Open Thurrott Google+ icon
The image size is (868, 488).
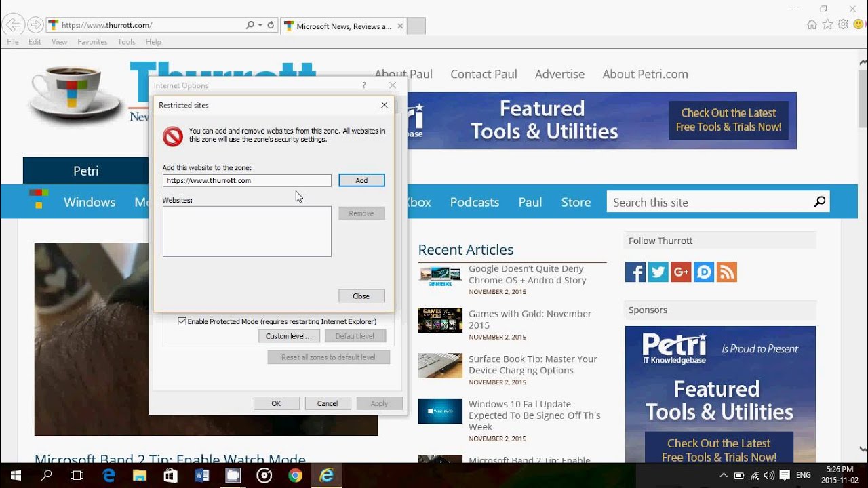(681, 272)
